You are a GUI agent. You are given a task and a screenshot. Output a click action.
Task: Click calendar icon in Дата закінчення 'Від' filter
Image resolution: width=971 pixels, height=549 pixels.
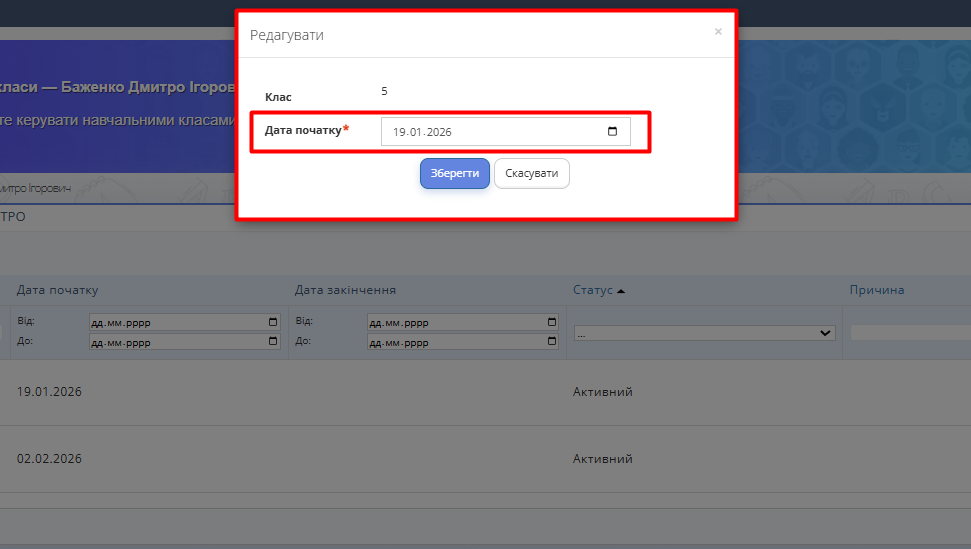coord(551,323)
